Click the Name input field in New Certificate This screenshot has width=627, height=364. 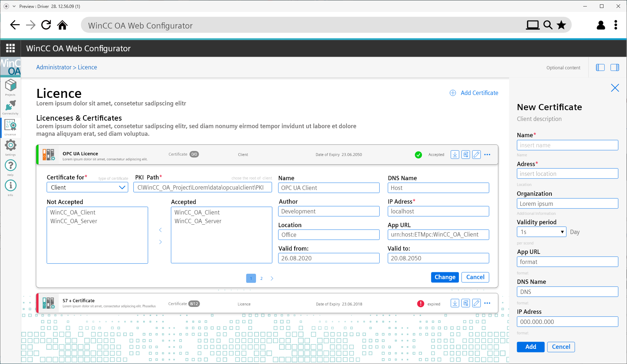567,145
